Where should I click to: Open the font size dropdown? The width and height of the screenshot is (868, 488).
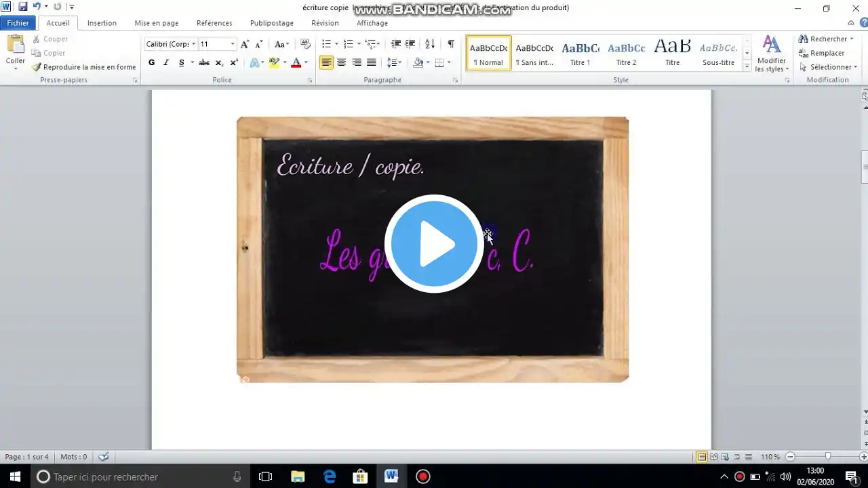pos(233,44)
